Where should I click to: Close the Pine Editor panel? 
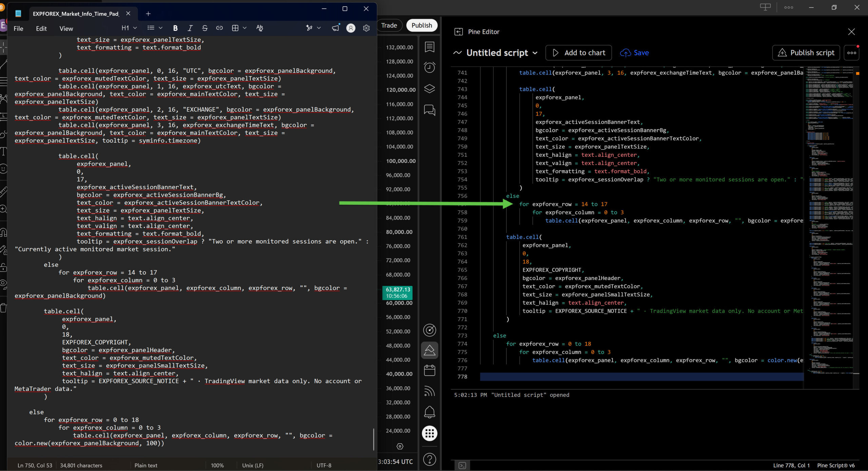click(851, 32)
